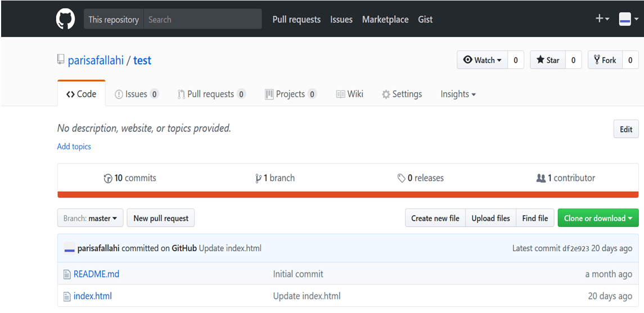View the 10 commits history
This screenshot has width=644, height=313.
coord(130,178)
